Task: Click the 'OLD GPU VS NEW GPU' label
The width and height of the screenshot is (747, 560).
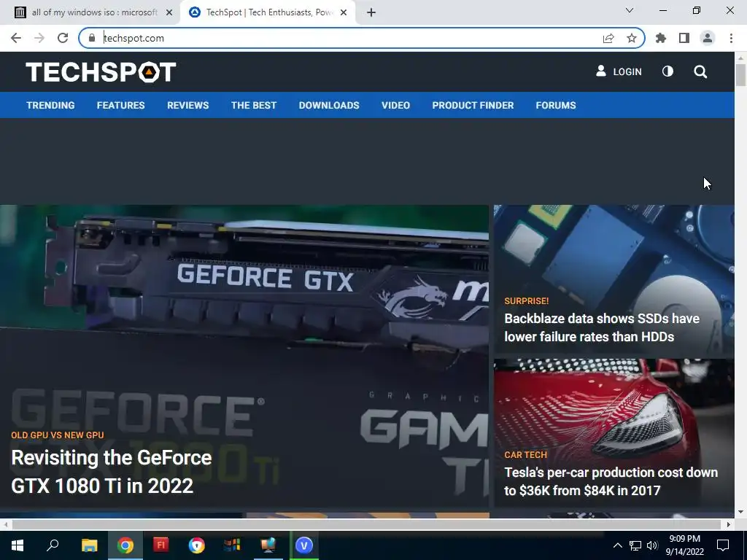Action: click(x=57, y=435)
